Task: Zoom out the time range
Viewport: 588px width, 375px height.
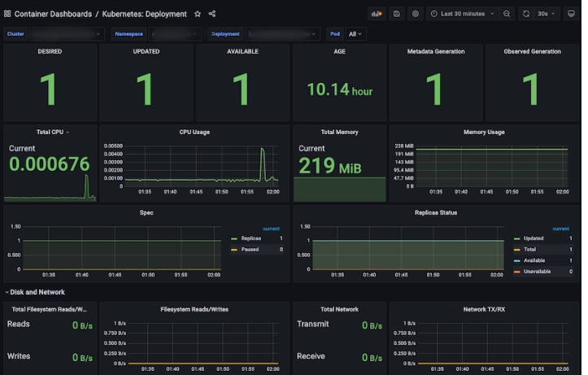Action: click(x=507, y=14)
